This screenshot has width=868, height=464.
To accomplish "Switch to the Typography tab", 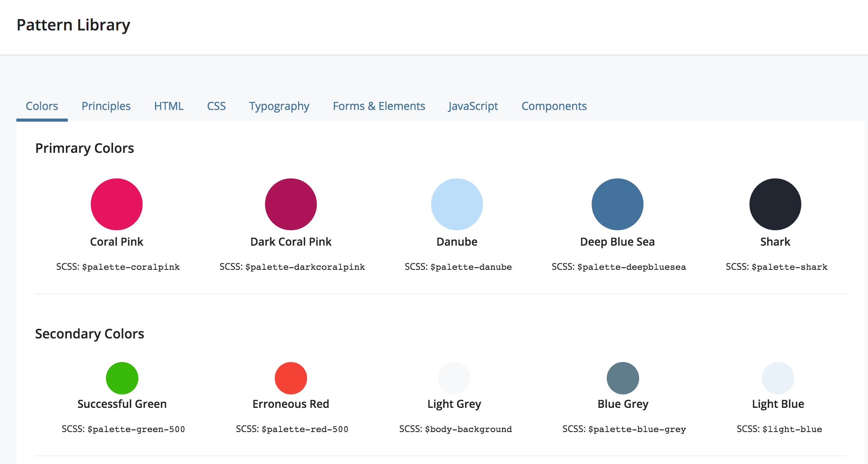I will 279,106.
